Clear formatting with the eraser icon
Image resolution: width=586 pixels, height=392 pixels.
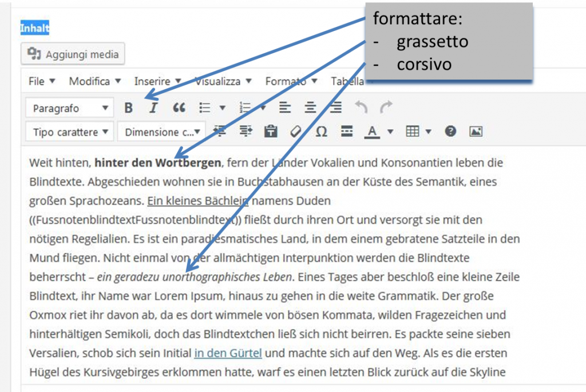[x=295, y=132]
